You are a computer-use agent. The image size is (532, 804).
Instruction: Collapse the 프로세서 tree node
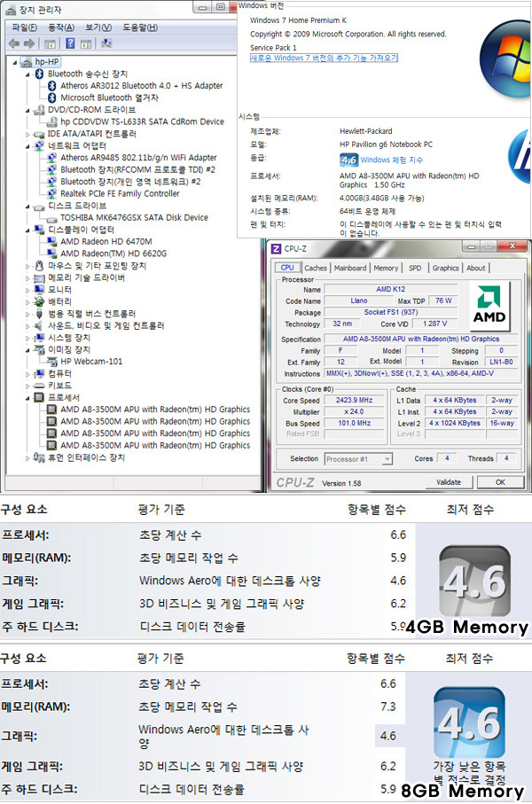pos(28,398)
